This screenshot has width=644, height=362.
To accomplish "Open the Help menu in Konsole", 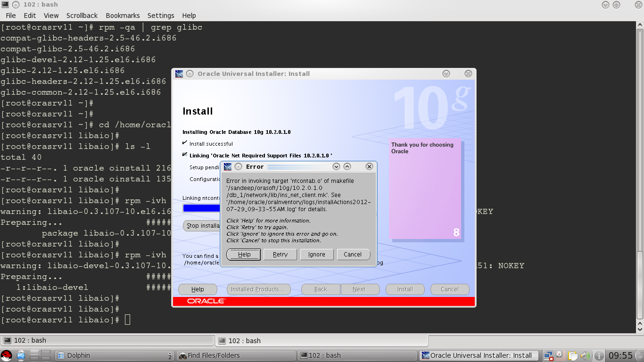I will (189, 16).
